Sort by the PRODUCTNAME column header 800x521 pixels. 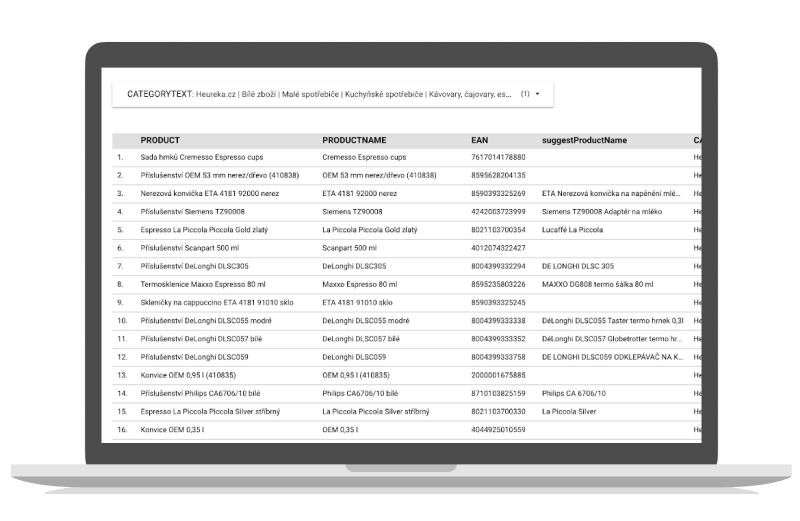354,140
